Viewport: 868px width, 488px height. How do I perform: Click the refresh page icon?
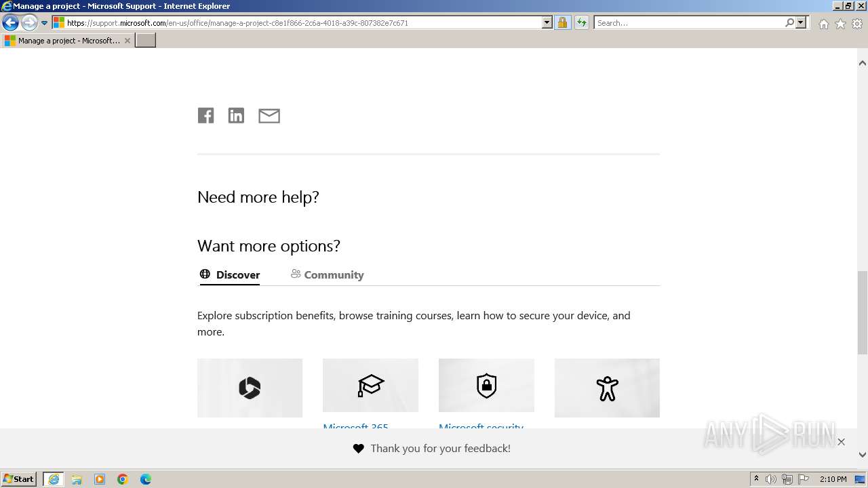click(582, 22)
